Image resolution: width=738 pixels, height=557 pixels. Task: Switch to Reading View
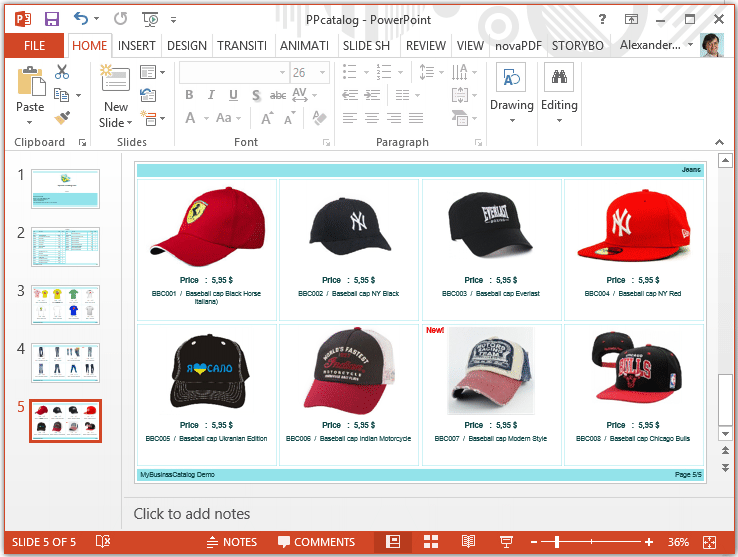[468, 541]
